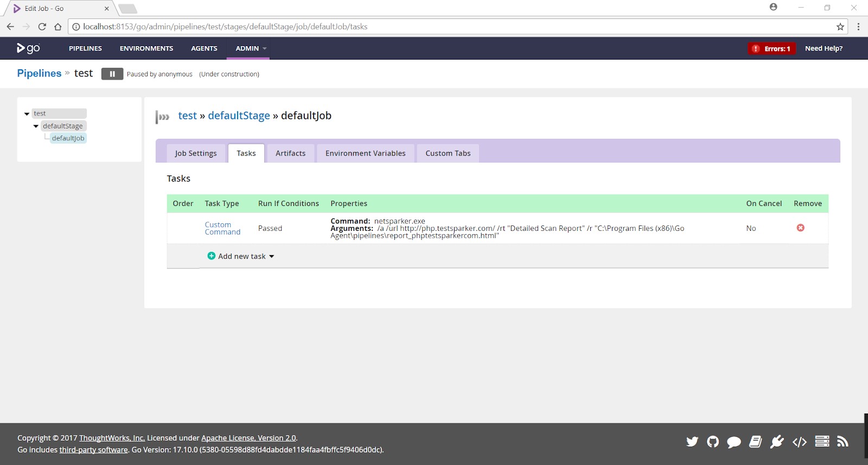Open the Add new task dropdown

pos(241,256)
